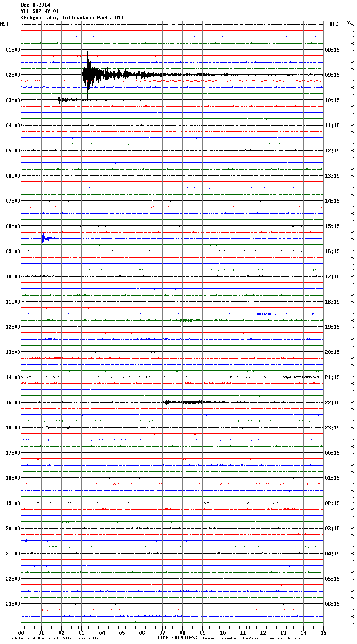Click the 'DC' column header
The image size is (357, 644).
point(349,23)
